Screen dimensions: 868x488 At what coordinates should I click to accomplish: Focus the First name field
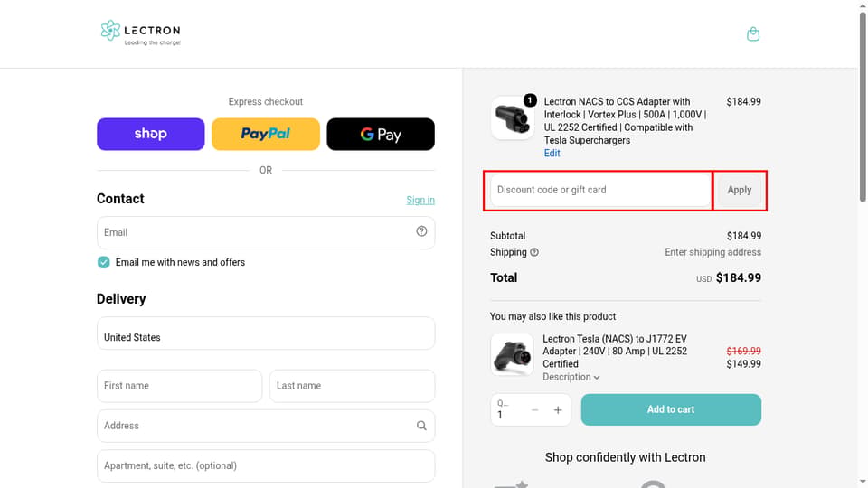click(x=179, y=386)
